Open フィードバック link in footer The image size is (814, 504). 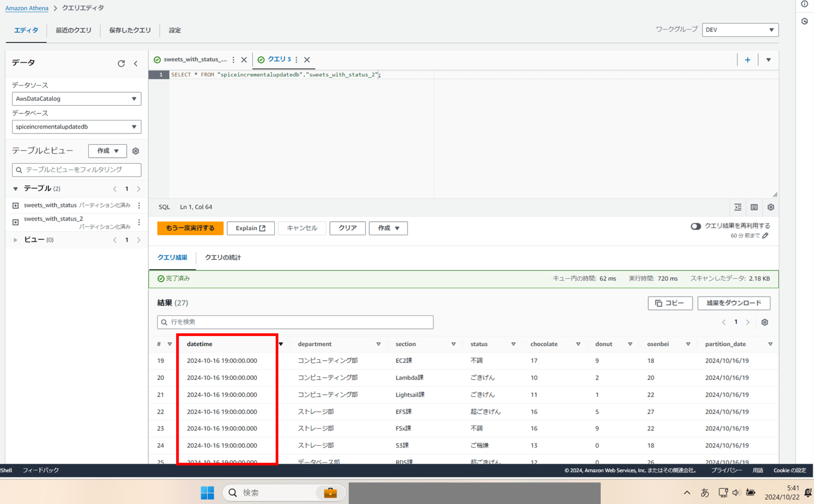[41, 470]
